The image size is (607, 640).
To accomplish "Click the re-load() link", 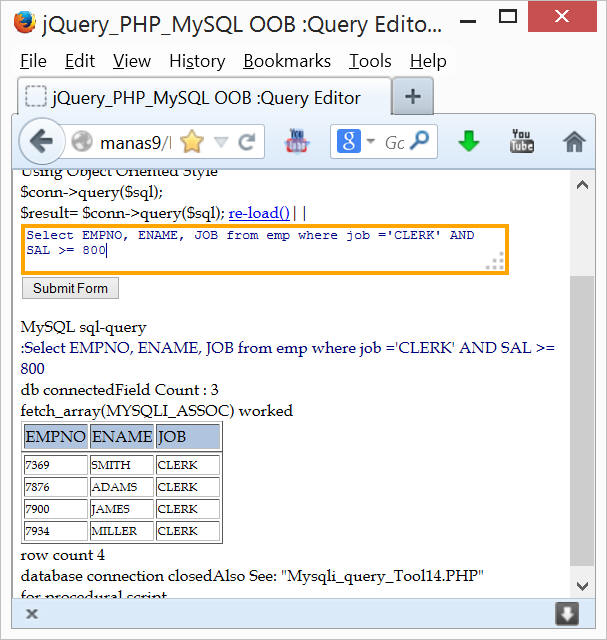I will 259,212.
